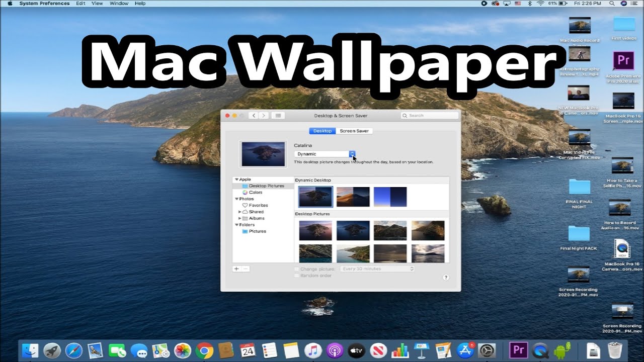Click the back navigation arrow button

pyautogui.click(x=254, y=116)
